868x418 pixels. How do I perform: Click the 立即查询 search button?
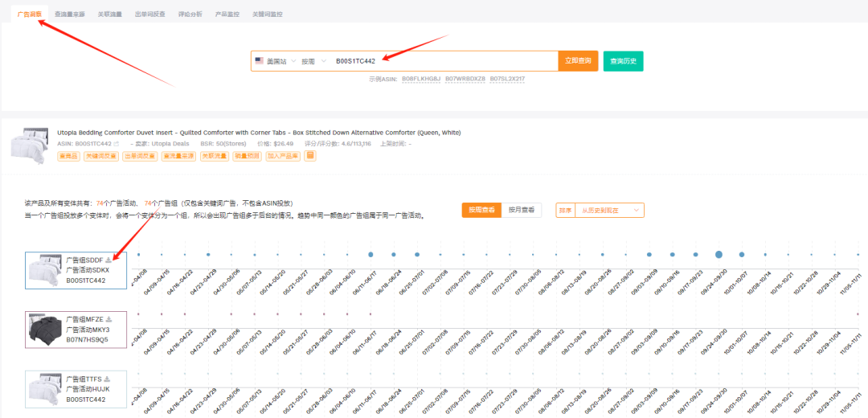578,61
